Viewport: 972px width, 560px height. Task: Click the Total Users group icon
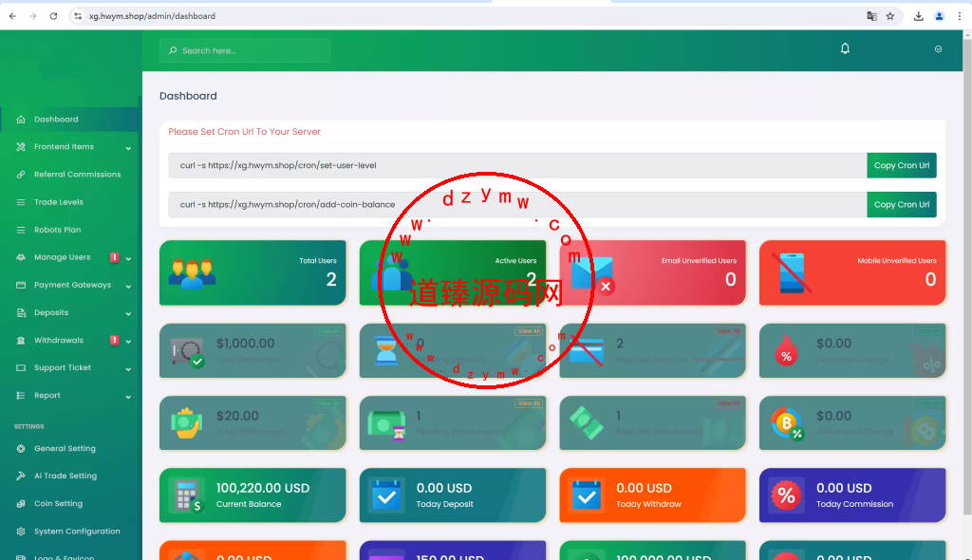(x=192, y=272)
